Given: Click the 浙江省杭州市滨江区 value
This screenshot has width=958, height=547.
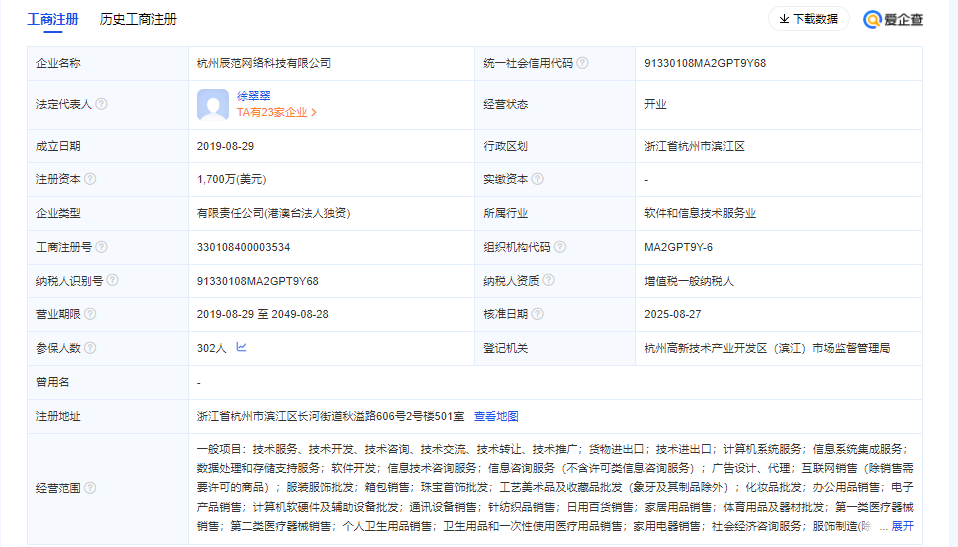Looking at the screenshot, I should (694, 146).
